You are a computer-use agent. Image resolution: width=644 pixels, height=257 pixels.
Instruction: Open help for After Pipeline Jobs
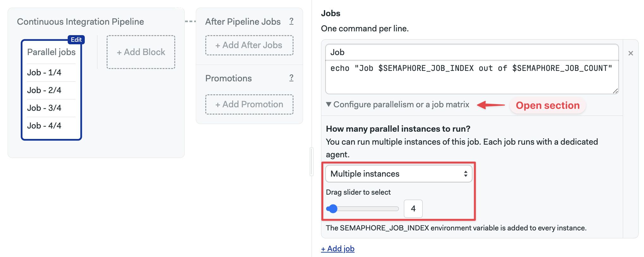pos(291,21)
